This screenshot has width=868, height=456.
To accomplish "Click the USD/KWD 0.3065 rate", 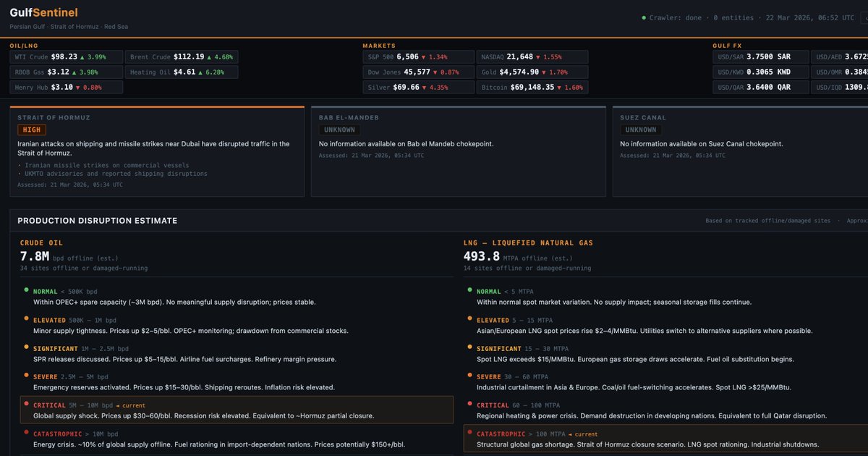I will point(760,72).
